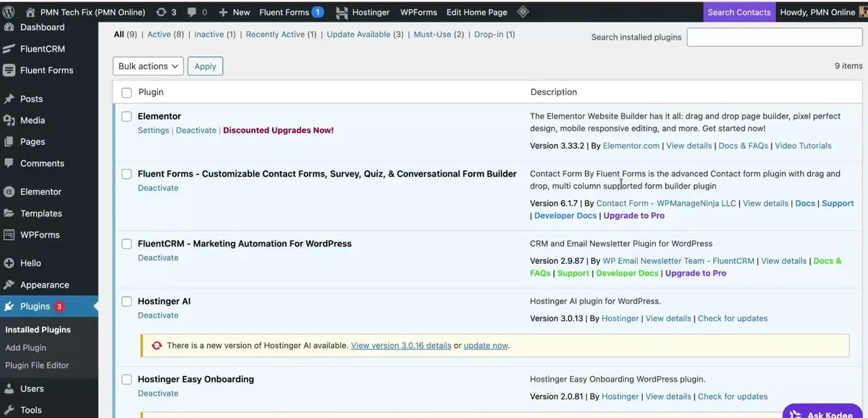Click the home icon beside PMN Tech Fix
This screenshot has height=418, width=868.
[x=31, y=12]
